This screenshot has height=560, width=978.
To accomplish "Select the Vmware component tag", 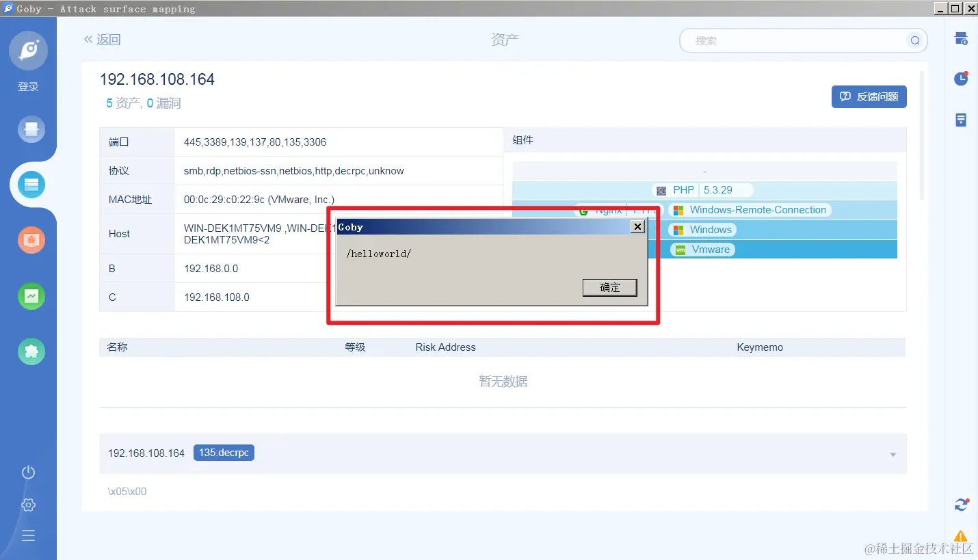I will click(703, 250).
